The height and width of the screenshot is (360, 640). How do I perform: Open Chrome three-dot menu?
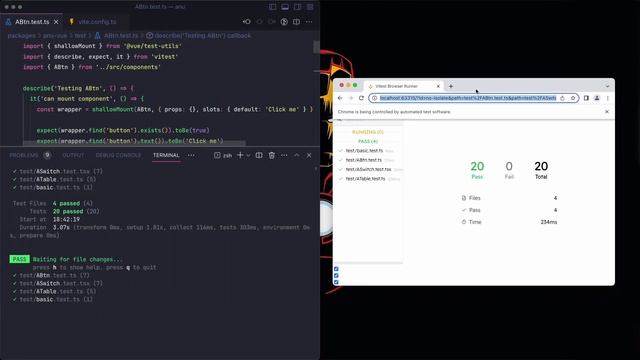tap(607, 98)
